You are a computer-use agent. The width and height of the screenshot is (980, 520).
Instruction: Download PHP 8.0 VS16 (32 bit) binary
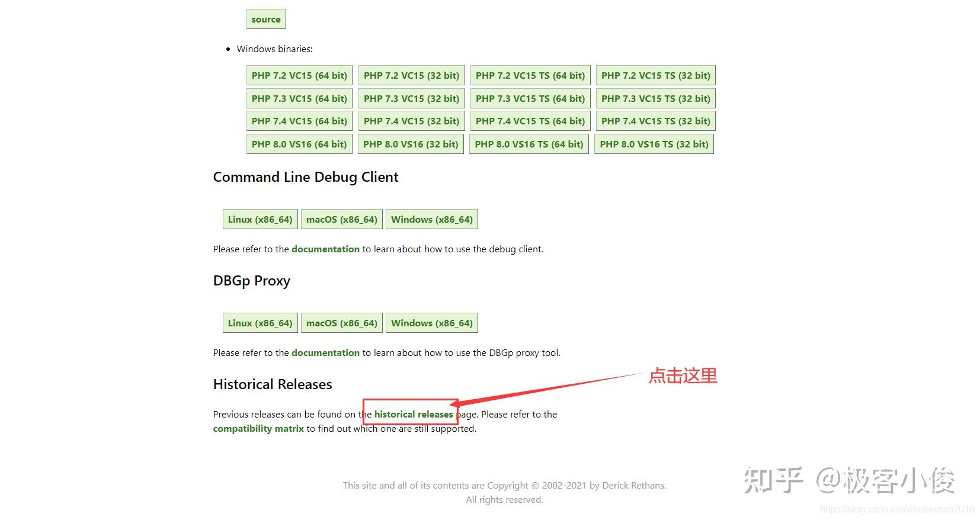411,144
